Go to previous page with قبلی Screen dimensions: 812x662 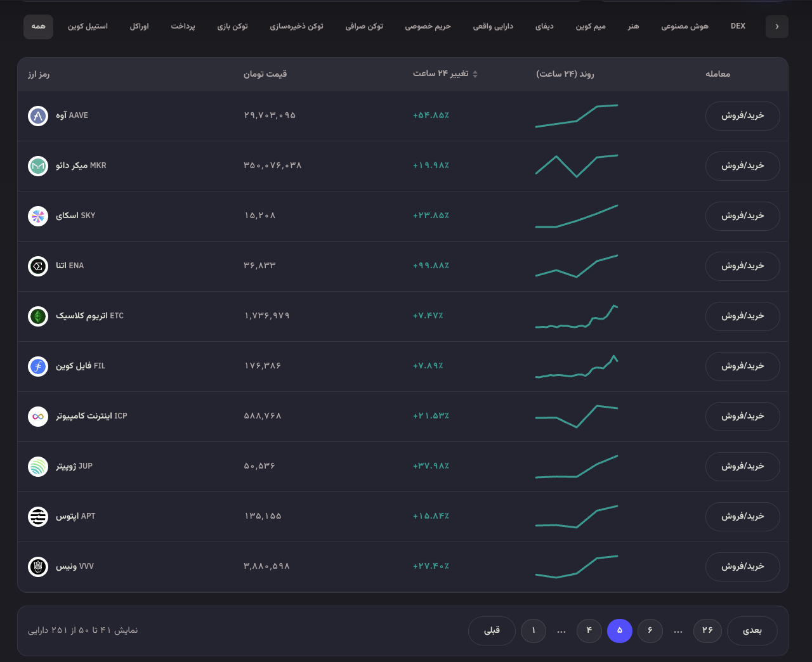click(492, 631)
